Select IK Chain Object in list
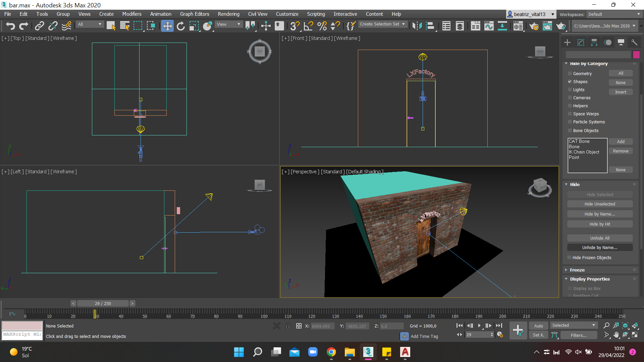Viewport: 644px width, 362px height. (584, 152)
